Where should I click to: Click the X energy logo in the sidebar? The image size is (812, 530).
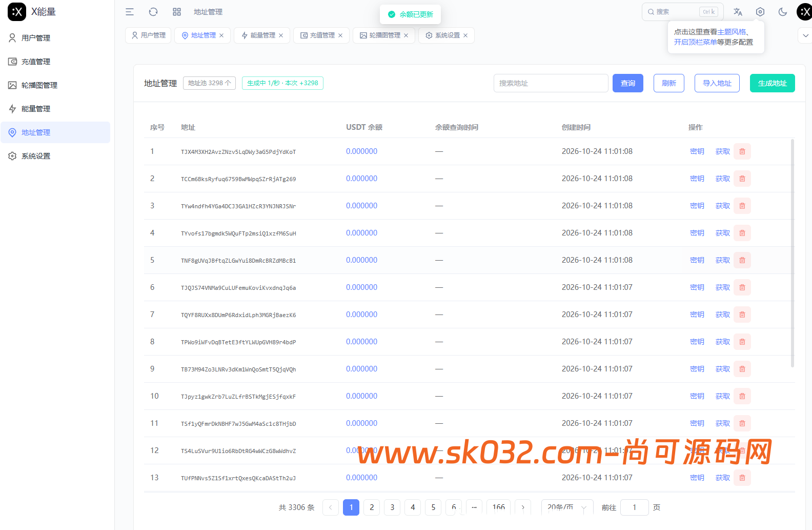point(17,12)
